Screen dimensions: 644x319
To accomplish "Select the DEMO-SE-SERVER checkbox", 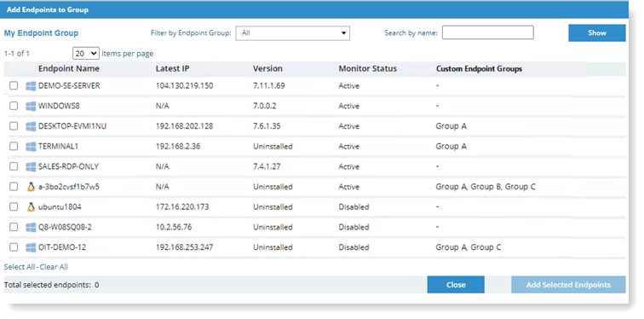I will [14, 85].
